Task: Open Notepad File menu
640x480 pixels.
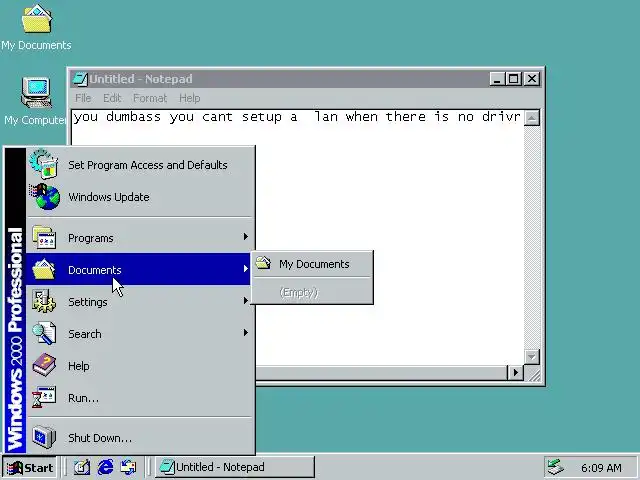Action: (x=83, y=98)
